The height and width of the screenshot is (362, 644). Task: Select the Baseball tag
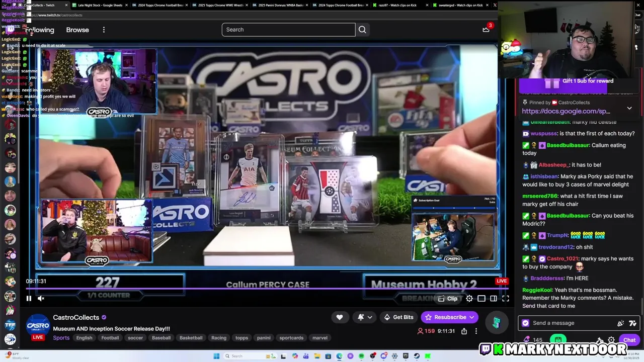[x=161, y=338]
